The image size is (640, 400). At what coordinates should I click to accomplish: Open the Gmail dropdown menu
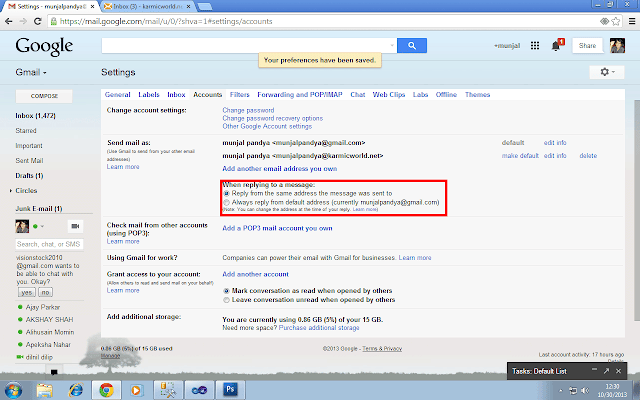(x=31, y=72)
